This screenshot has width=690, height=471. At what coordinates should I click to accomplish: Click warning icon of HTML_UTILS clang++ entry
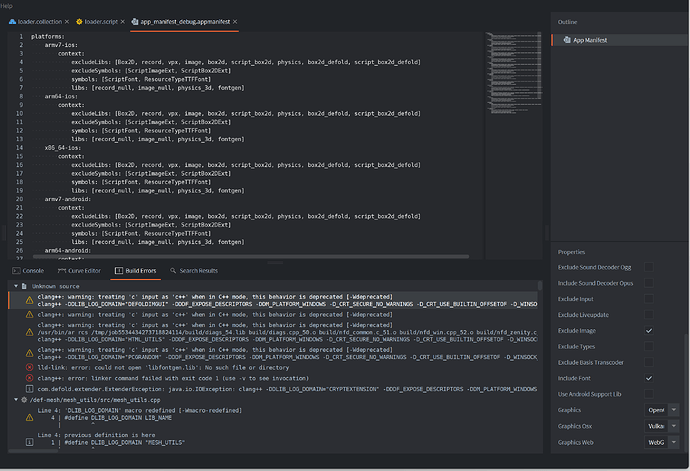coord(29,332)
